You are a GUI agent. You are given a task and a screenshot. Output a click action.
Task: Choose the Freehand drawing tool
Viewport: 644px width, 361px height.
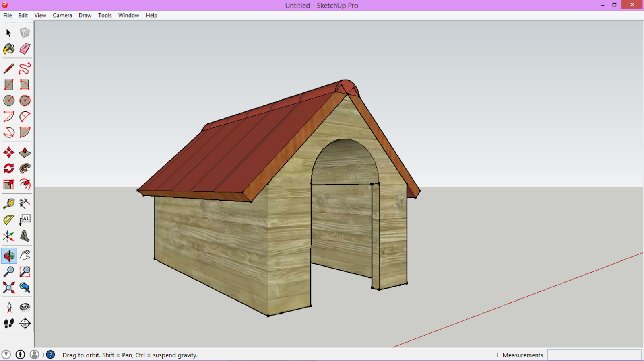click(25, 69)
